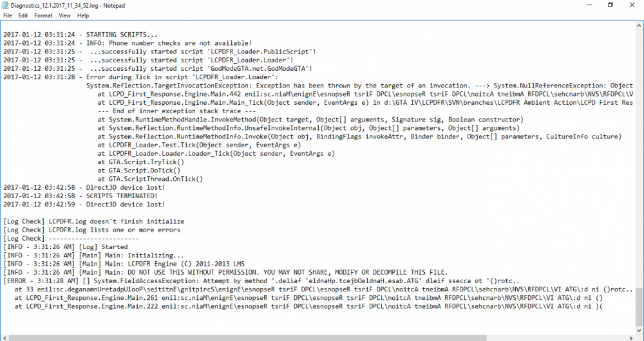This screenshot has width=644, height=341.
Task: Click 'at System.RuntimeMethodHandle.InvokeMethod' line
Action: [310, 120]
